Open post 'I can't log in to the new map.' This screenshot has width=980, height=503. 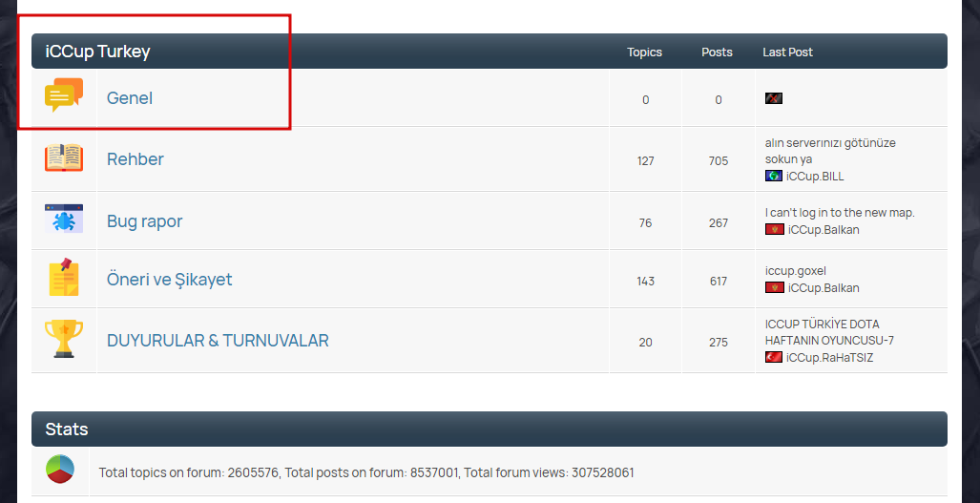(x=840, y=213)
